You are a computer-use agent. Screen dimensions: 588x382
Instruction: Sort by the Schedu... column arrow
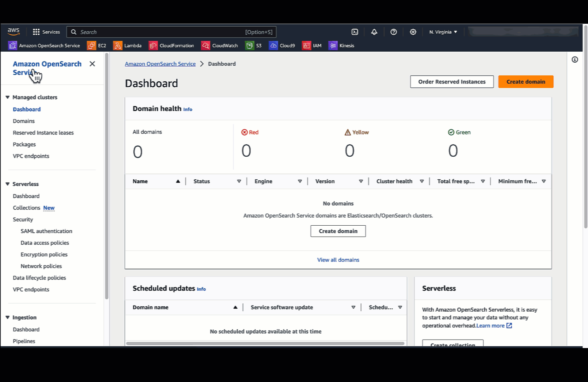pyautogui.click(x=400, y=307)
